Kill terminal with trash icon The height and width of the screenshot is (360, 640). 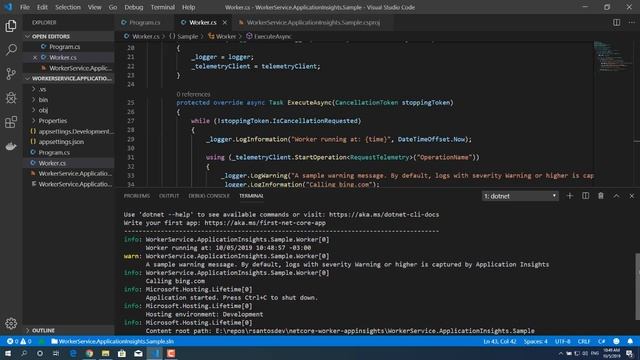pos(601,196)
